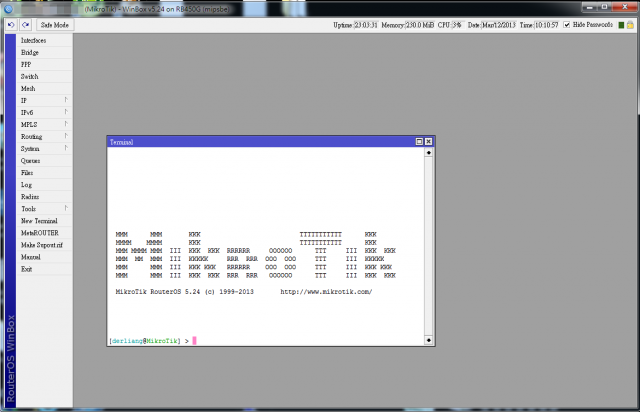Screen dimensions: 641x412
Task: Open the Routing menu item
Action: point(44,137)
